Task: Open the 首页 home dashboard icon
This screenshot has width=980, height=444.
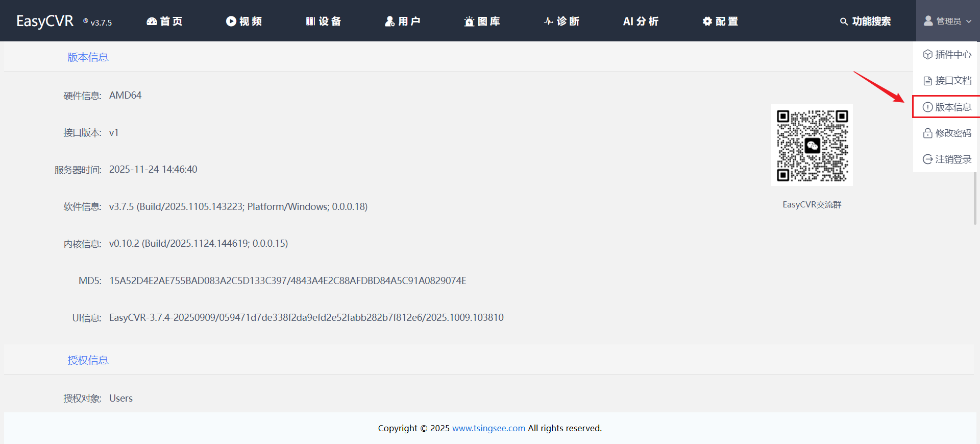Action: [x=152, y=21]
